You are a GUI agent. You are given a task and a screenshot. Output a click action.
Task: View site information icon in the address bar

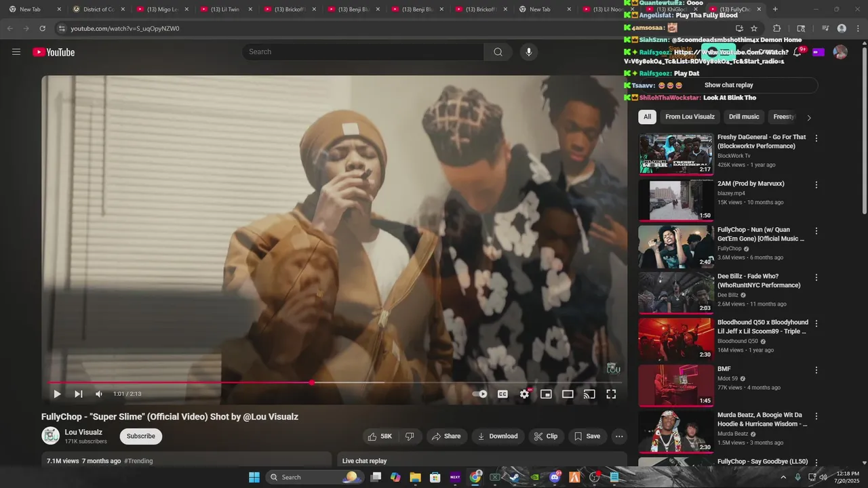61,28
